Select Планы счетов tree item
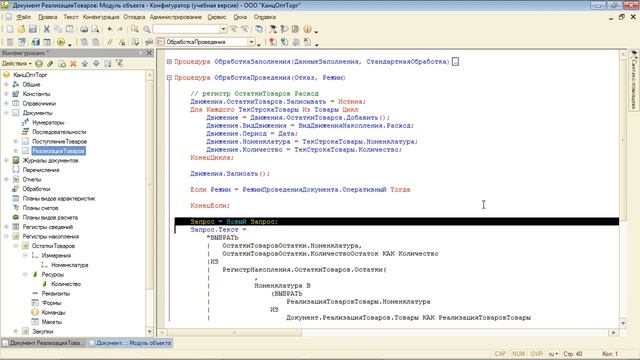Screen dimensions: 640x360 tap(40, 208)
